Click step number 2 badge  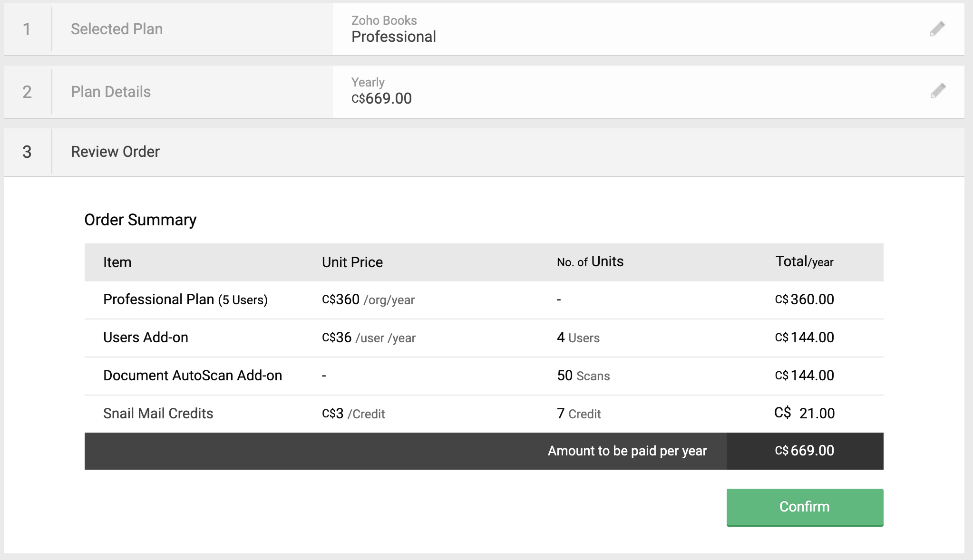click(27, 92)
